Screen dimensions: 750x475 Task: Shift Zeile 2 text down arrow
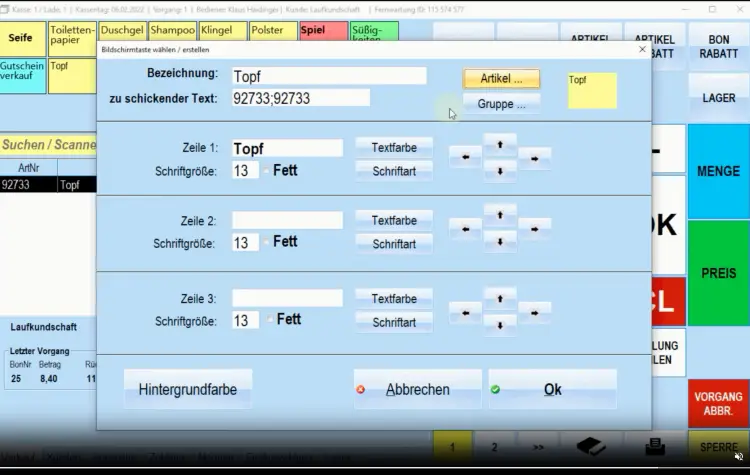coord(500,242)
